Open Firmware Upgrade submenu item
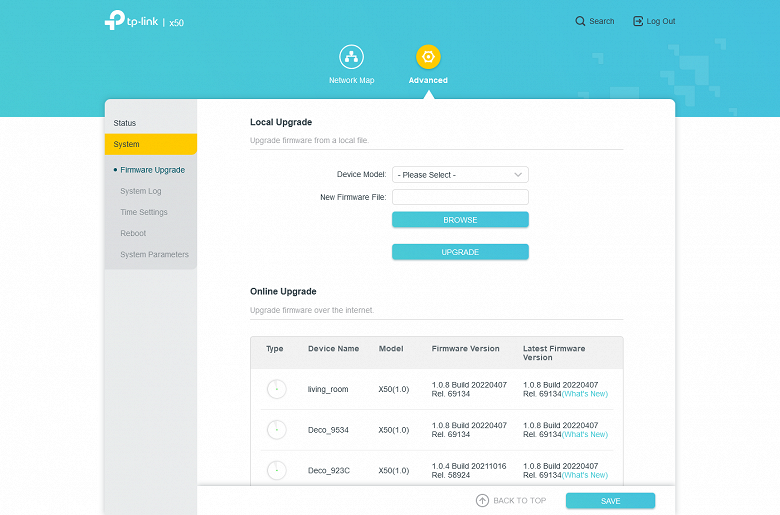Viewport: 780px width, 515px height. 152,170
